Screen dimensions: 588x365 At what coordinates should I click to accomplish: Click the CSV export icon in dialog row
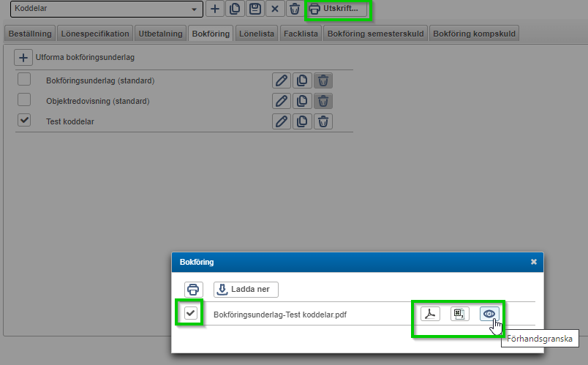click(x=460, y=314)
